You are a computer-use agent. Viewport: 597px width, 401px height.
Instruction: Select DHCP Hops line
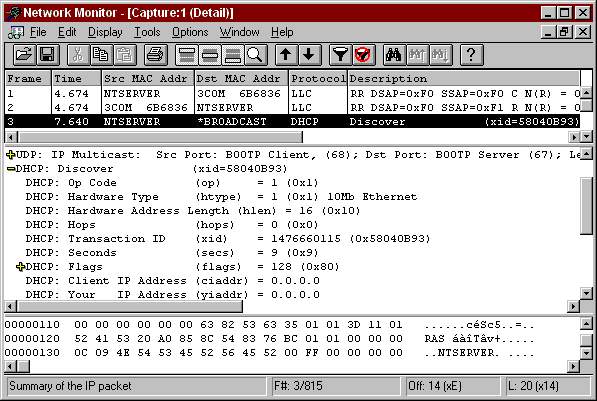172,225
